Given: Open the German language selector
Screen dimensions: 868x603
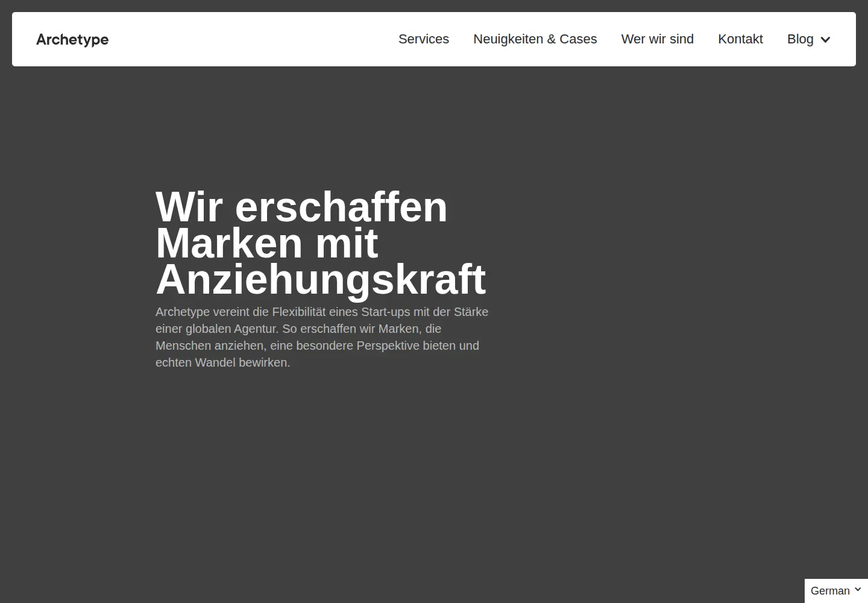Looking at the screenshot, I should point(836,590).
